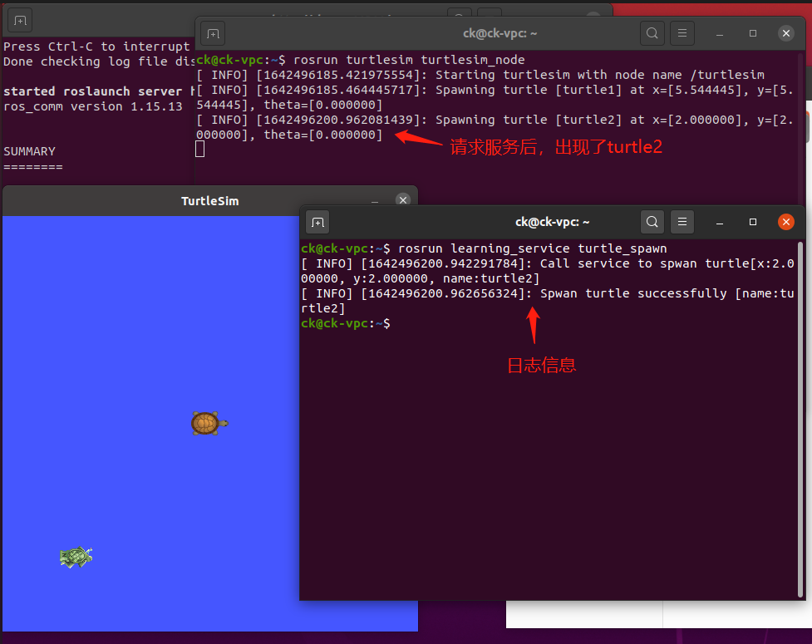The width and height of the screenshot is (812, 644).
Task: Close the turtlesim_node terminal window
Action: (786, 33)
